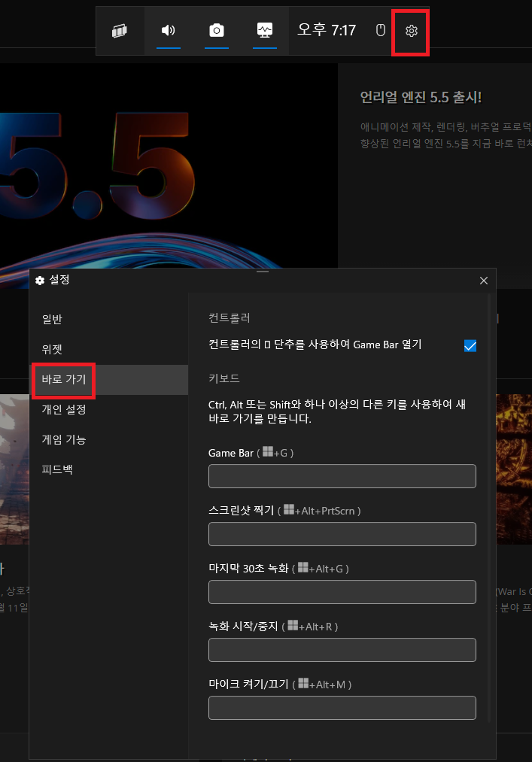Click the 언리얼 엔진 5.5 출시! headline
The image size is (532, 762).
[421, 97]
